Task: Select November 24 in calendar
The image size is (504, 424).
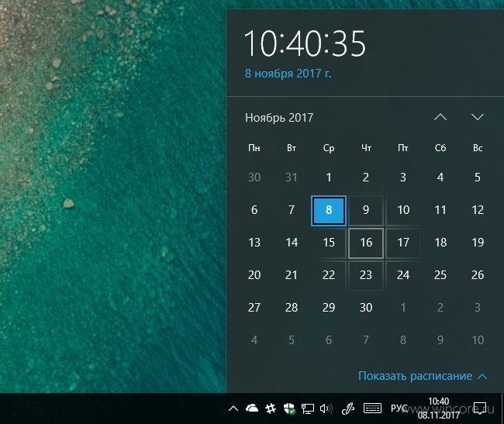Action: 403,275
